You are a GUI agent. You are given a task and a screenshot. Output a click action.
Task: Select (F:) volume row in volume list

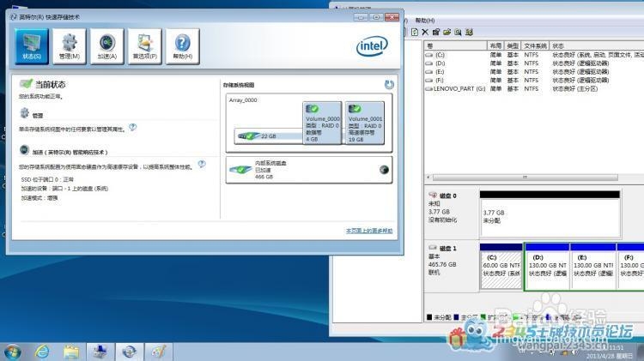(534, 80)
